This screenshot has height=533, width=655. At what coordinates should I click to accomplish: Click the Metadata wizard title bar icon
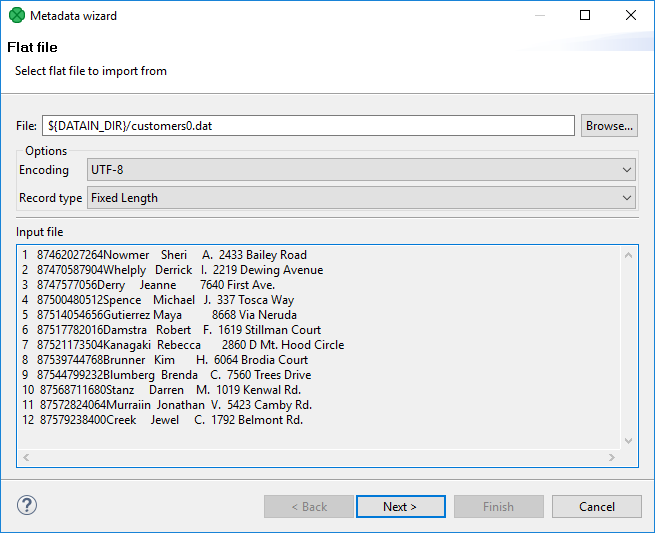(x=17, y=16)
